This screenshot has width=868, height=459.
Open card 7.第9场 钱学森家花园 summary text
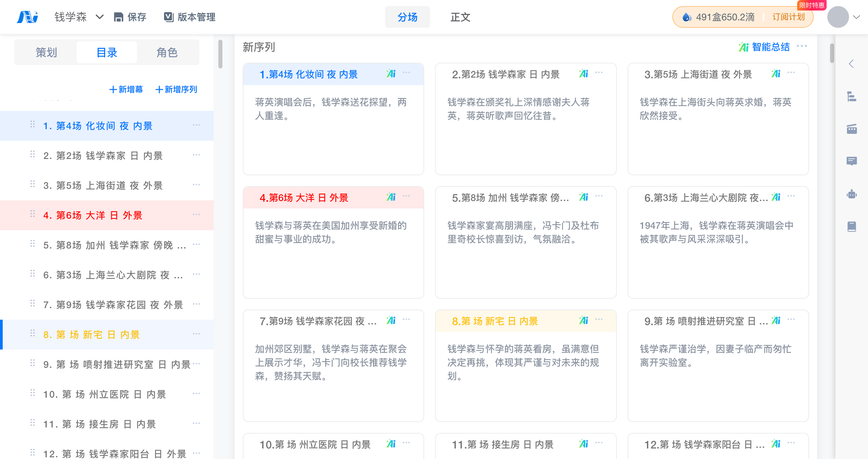click(331, 362)
